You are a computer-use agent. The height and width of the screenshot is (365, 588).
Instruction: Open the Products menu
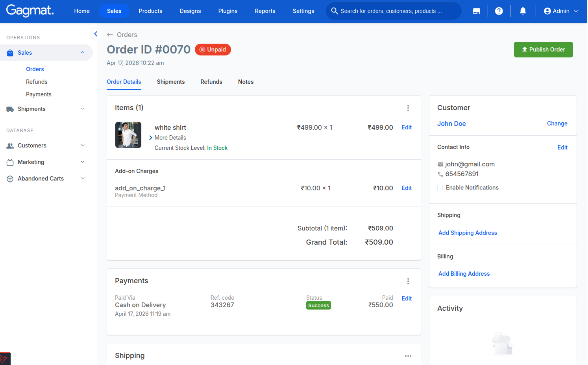click(150, 11)
